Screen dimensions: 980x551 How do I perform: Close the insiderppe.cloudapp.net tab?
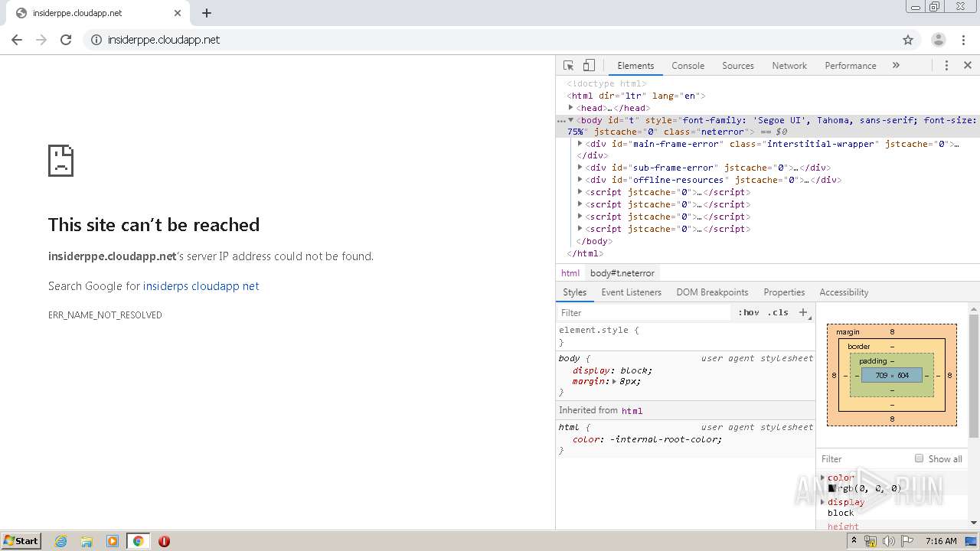(x=177, y=13)
